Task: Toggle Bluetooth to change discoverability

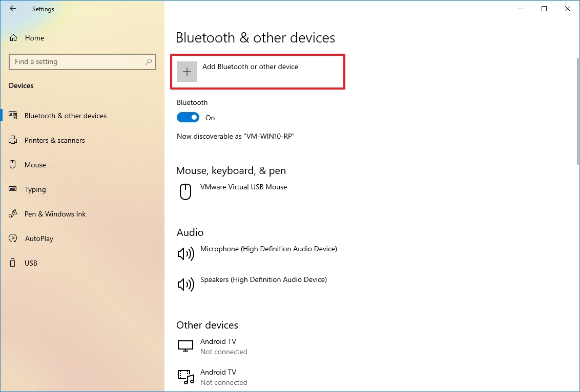Action: click(187, 117)
